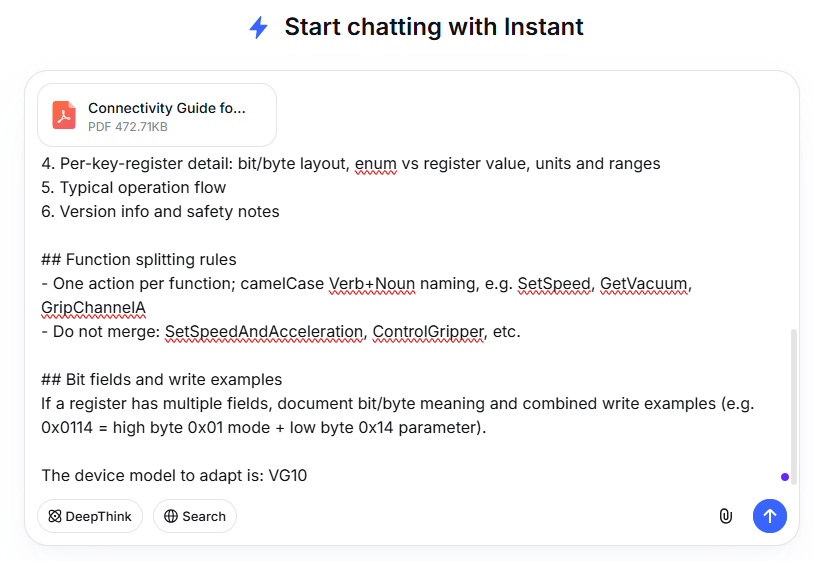Click the text 'The device model to adapt is: VG10'

174,475
